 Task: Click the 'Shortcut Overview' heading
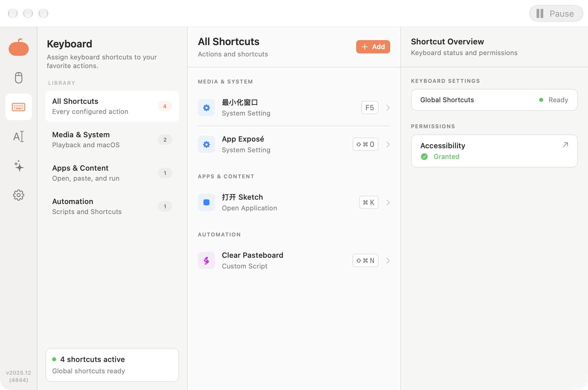(447, 41)
